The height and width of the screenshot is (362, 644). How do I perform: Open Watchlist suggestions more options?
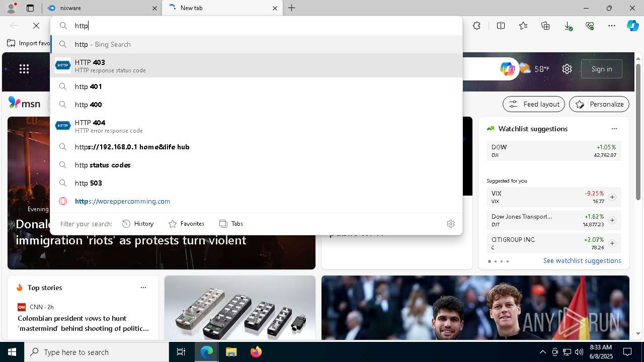pyautogui.click(x=614, y=129)
